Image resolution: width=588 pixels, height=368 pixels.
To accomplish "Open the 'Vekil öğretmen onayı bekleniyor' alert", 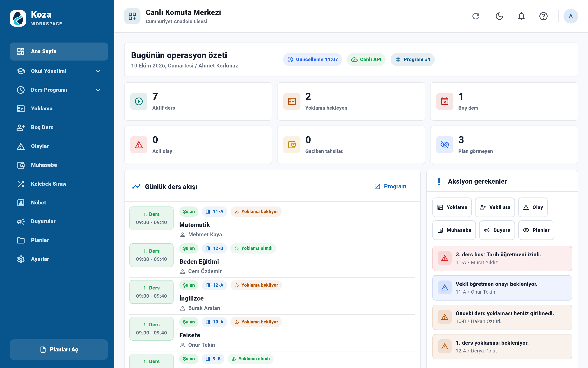I will click(502, 288).
